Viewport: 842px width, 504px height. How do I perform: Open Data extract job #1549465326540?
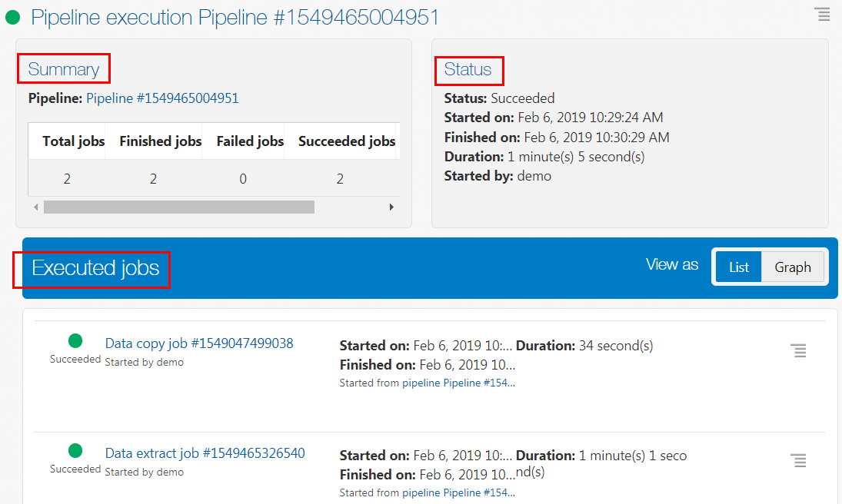tap(205, 453)
